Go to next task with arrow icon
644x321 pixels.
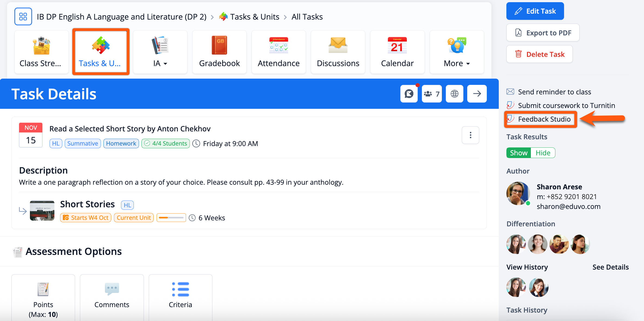477,94
